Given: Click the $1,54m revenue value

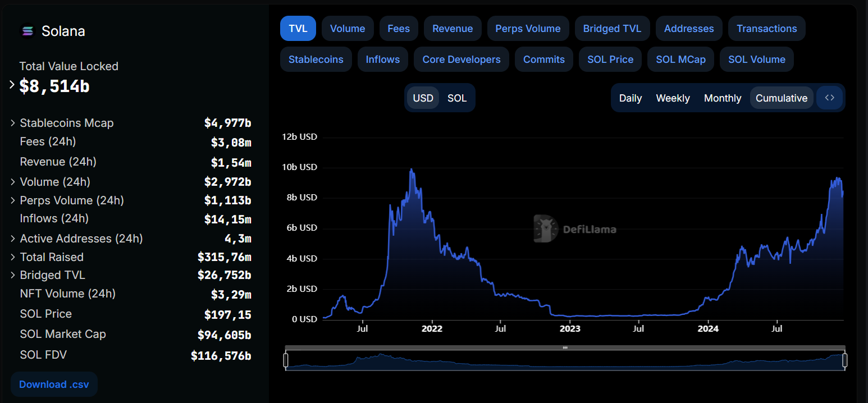Looking at the screenshot, I should pyautogui.click(x=231, y=163).
